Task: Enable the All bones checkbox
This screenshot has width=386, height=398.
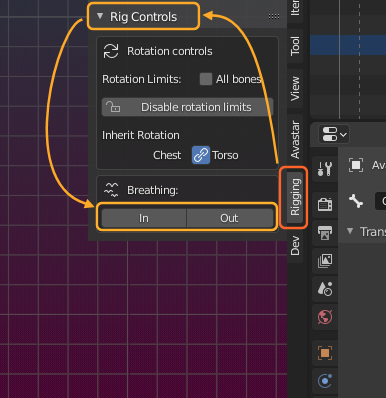Action: pyautogui.click(x=206, y=79)
